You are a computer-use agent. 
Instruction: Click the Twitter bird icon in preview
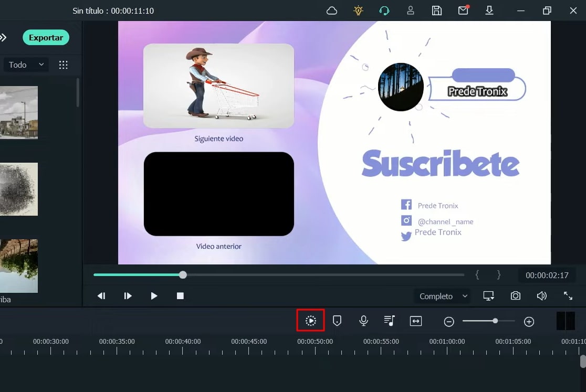(x=406, y=236)
